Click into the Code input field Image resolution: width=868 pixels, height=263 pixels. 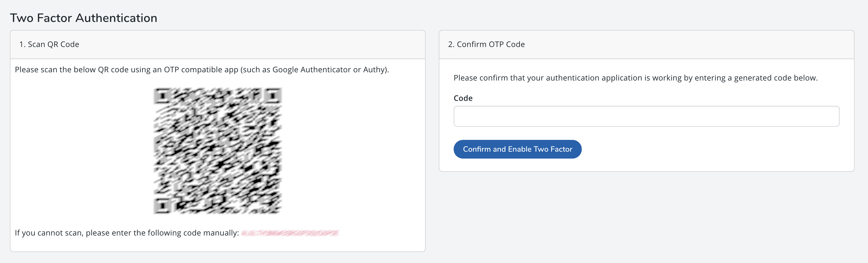click(646, 116)
